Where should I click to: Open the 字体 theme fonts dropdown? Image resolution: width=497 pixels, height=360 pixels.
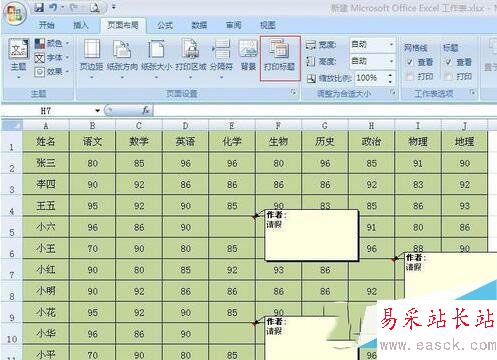tap(52, 58)
